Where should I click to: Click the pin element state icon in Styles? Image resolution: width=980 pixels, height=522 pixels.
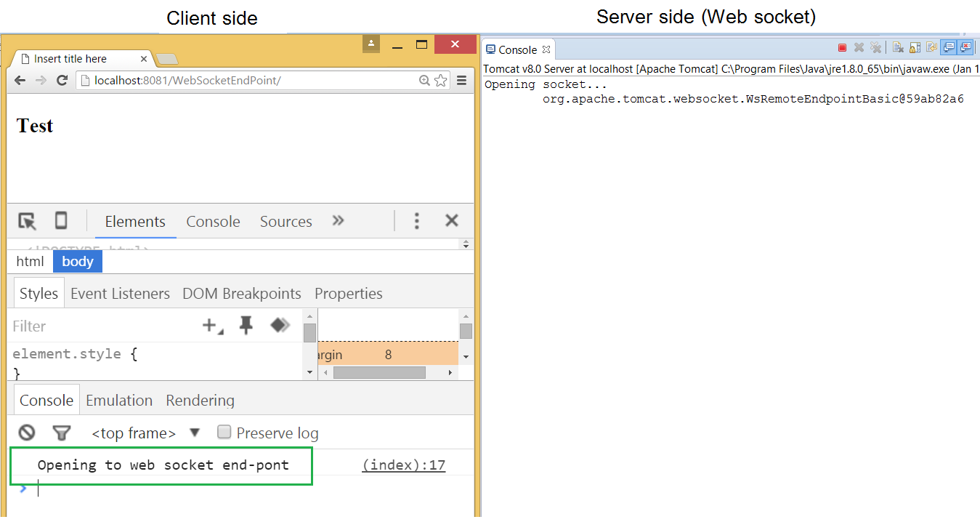pos(246,325)
